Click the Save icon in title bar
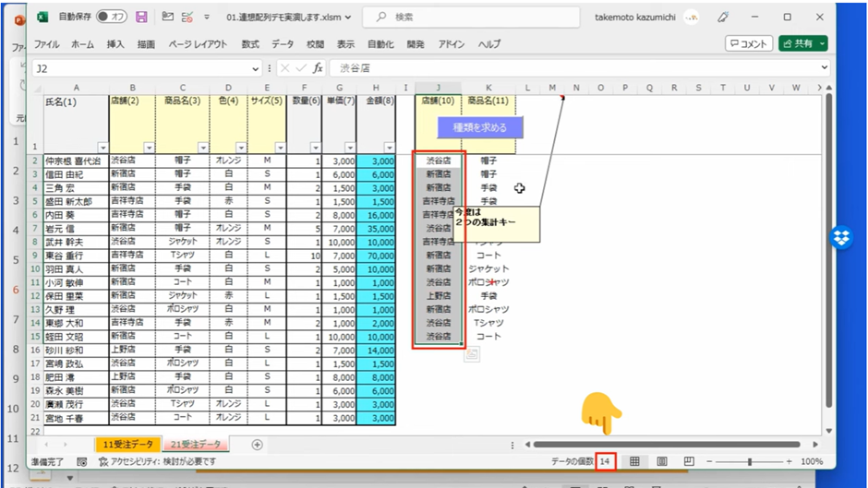The image size is (868, 488). pos(141,17)
